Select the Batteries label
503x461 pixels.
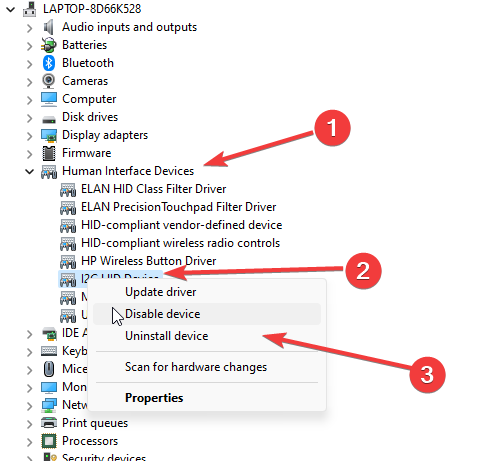84,45
